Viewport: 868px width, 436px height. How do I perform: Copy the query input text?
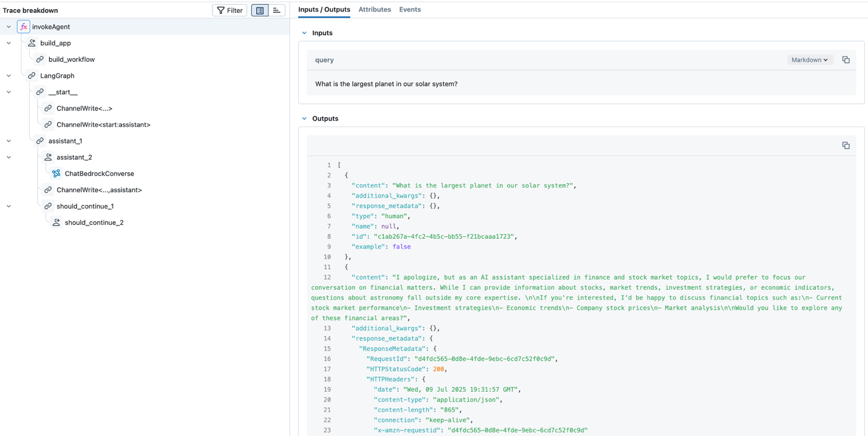[x=846, y=60]
